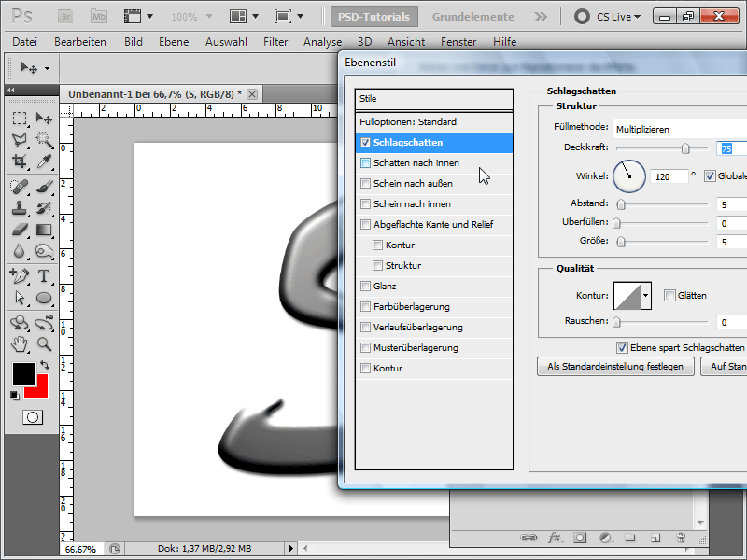
Task: Switch to the PSD-Tutorials workspace
Action: tap(373, 17)
